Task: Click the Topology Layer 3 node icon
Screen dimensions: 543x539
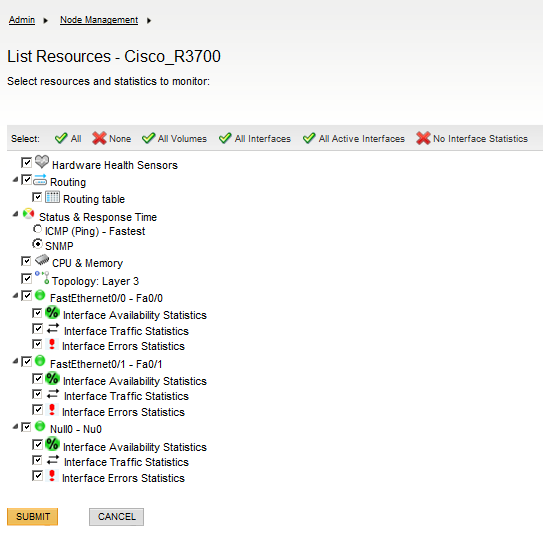Action: click(x=42, y=278)
